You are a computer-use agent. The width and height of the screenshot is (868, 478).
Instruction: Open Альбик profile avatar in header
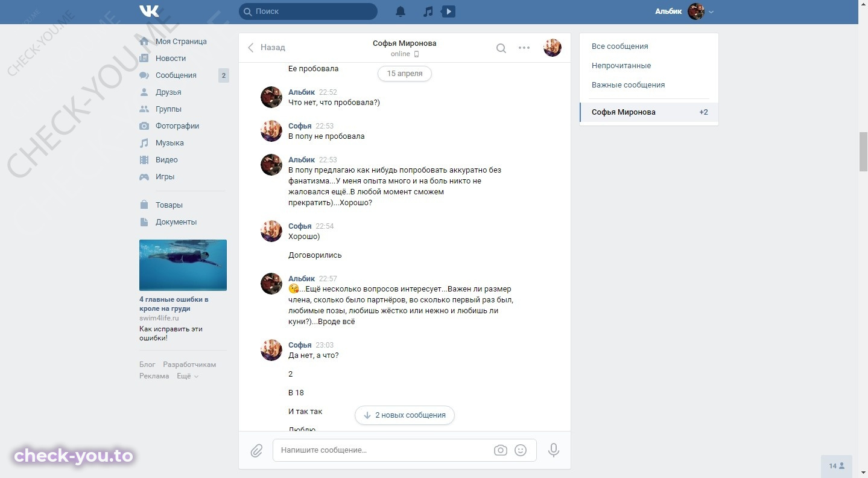[696, 11]
